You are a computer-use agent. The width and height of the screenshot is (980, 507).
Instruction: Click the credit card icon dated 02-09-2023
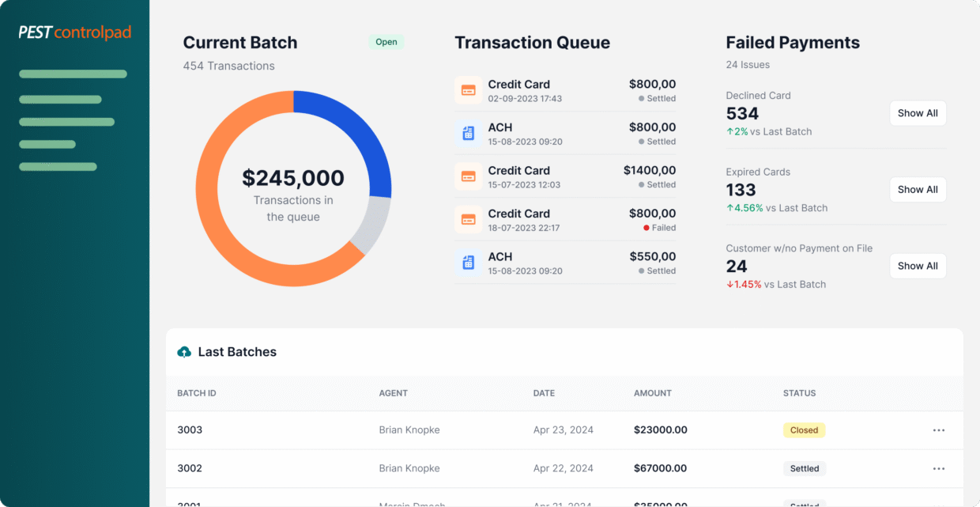click(x=468, y=90)
